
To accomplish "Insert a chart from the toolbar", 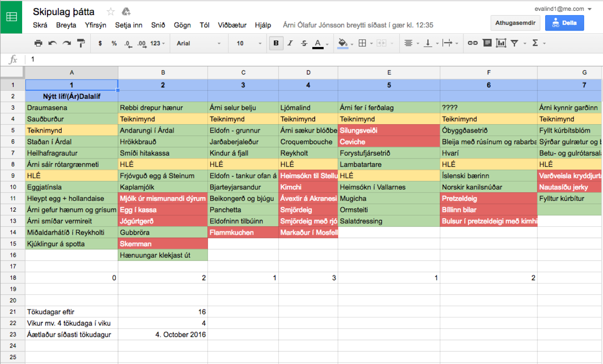I will pos(501,43).
